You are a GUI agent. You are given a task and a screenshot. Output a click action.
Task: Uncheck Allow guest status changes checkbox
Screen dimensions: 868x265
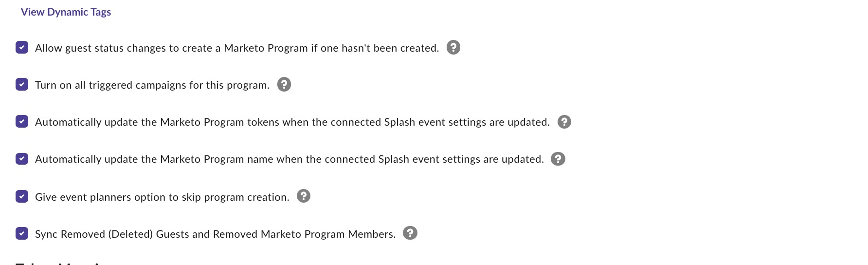(22, 47)
